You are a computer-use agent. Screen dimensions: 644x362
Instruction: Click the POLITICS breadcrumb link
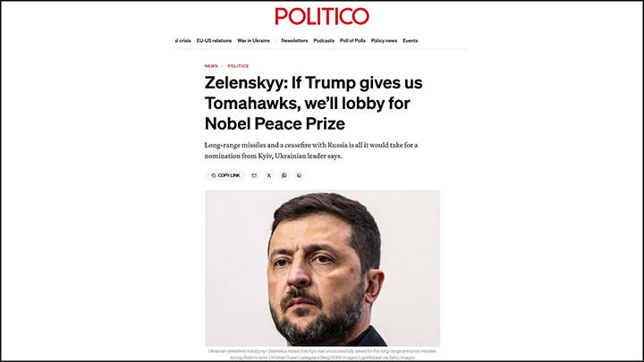tap(238, 66)
